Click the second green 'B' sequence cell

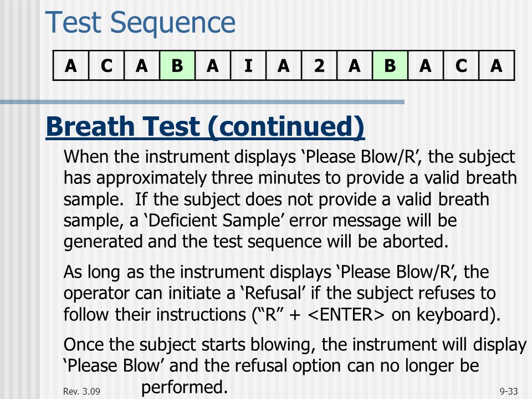[x=390, y=65]
